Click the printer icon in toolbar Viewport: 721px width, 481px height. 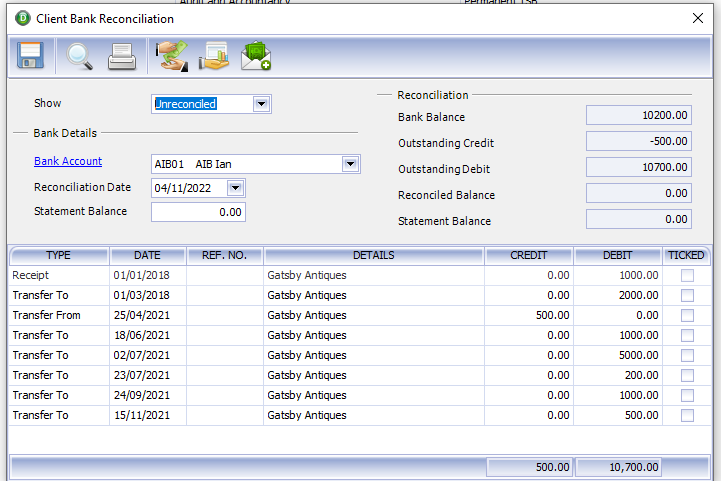click(122, 57)
